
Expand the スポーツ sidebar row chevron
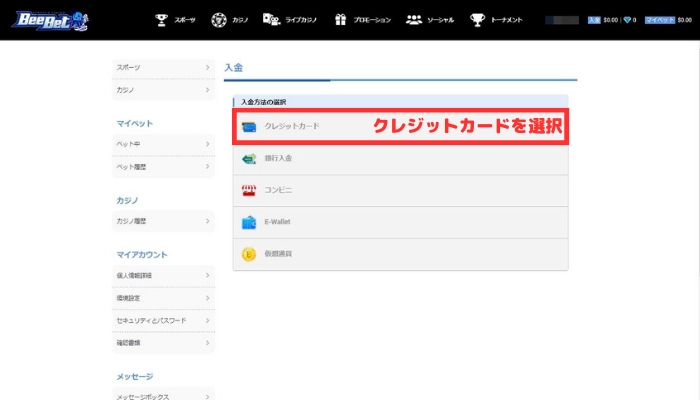208,67
